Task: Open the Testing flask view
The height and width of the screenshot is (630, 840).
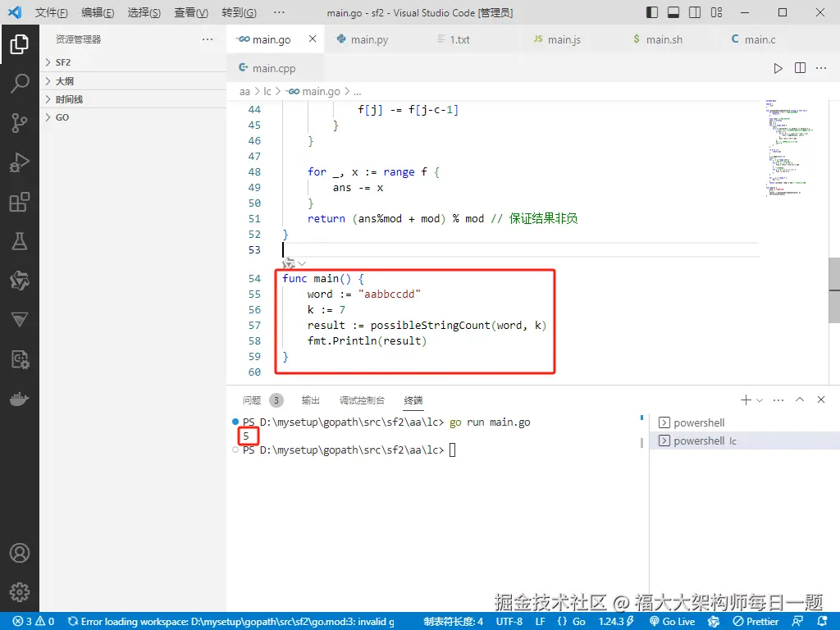Action: click(20, 242)
